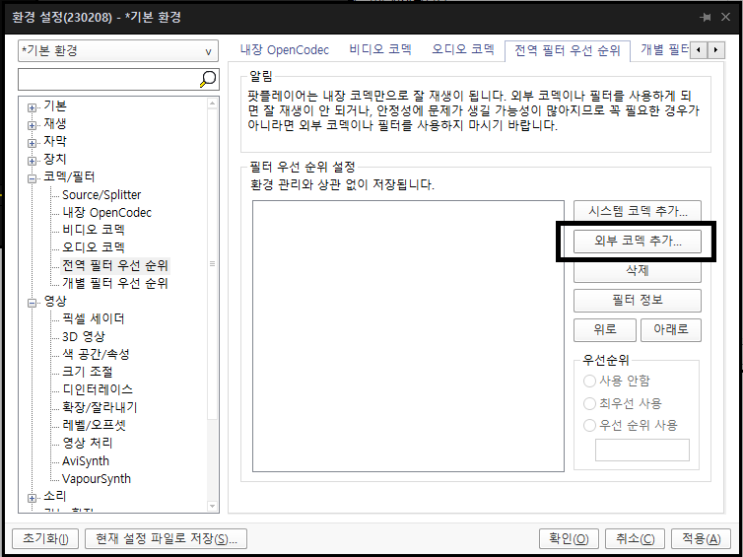743x557 pixels.
Task: Select 비디오 코덱 in the tree
Action: [93, 230]
